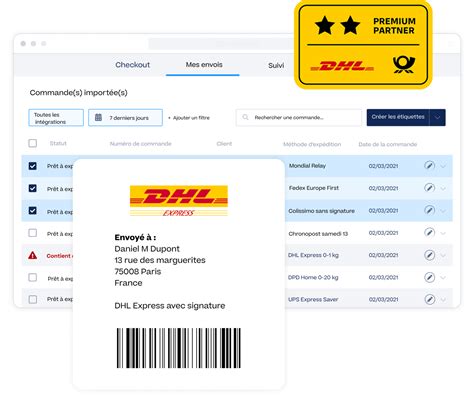
Task: Click the UPS Express Saver cell
Action: 313,299
